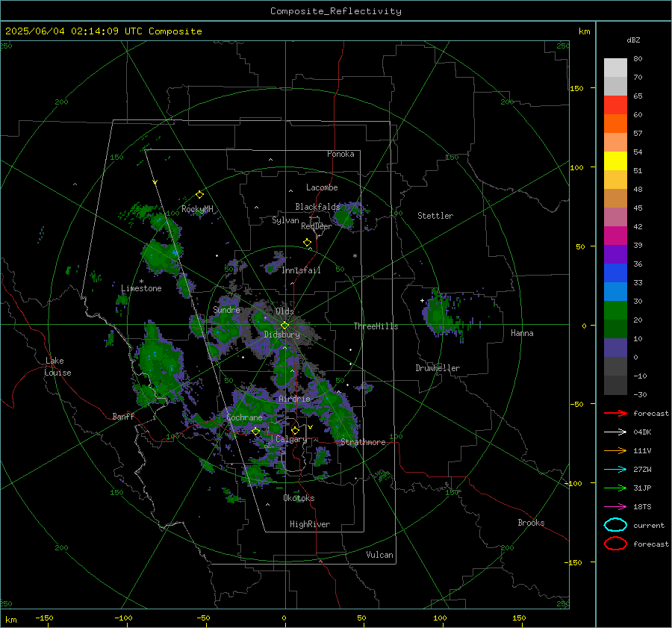Viewport: 672px width, 628px height.
Task: Click the Ponoka city label
Action: pos(340,154)
